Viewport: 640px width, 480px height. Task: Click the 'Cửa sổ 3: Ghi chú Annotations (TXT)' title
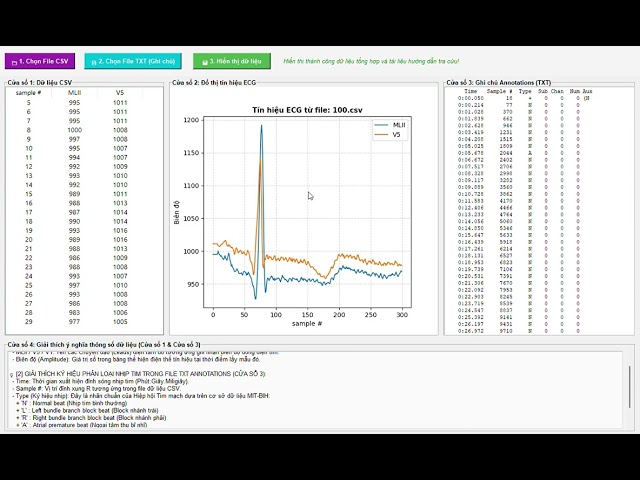498,82
